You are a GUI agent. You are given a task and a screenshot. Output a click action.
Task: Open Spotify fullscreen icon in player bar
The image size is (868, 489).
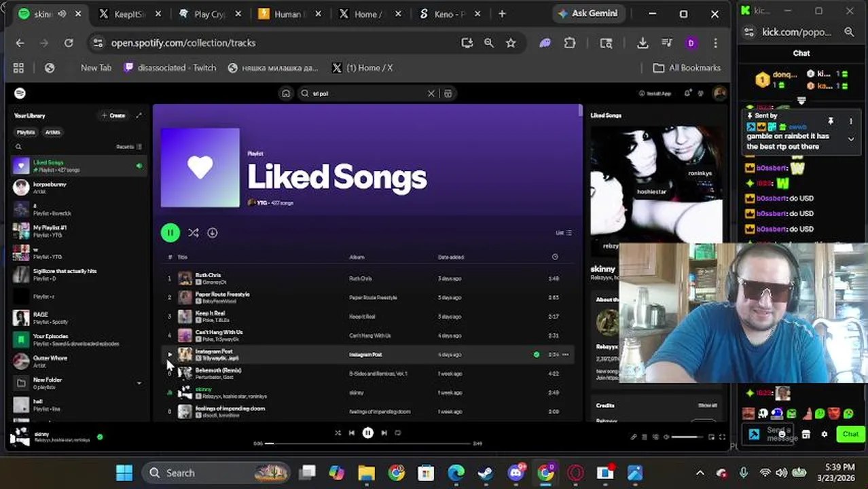722,437
